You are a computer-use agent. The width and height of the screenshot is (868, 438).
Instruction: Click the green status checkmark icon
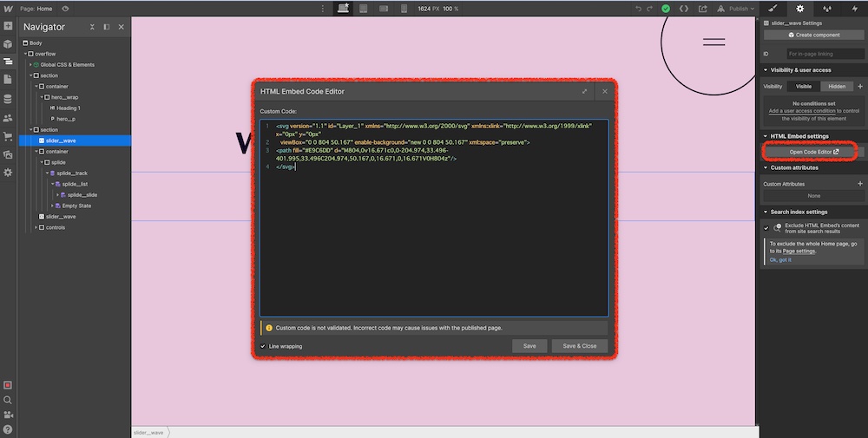click(x=666, y=9)
